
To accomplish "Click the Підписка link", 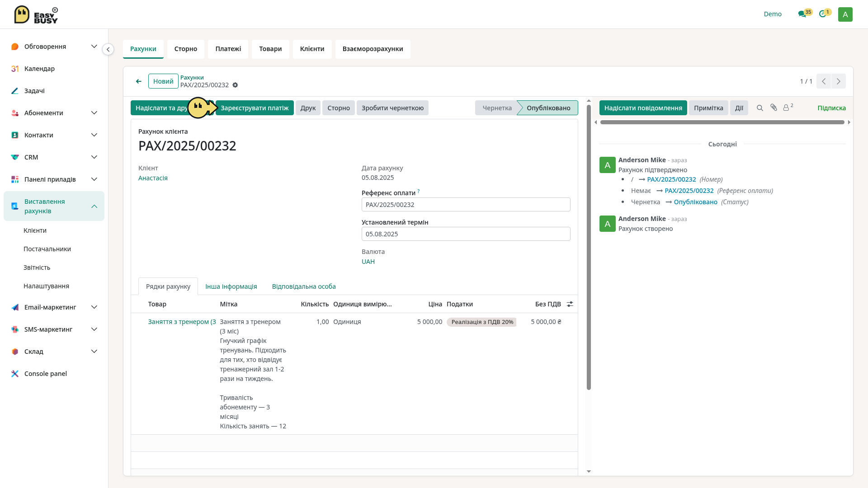I will point(831,108).
